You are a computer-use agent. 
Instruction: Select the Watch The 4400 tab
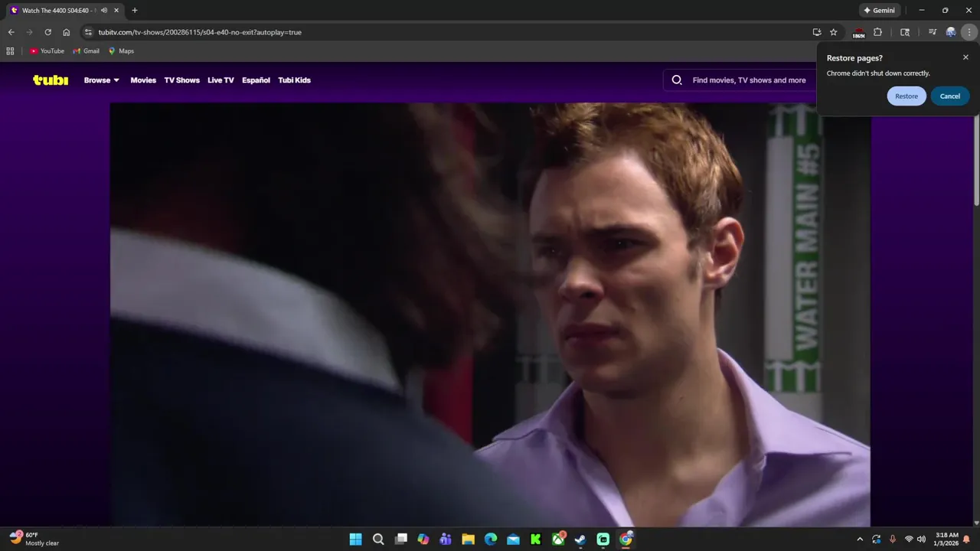tap(60, 11)
